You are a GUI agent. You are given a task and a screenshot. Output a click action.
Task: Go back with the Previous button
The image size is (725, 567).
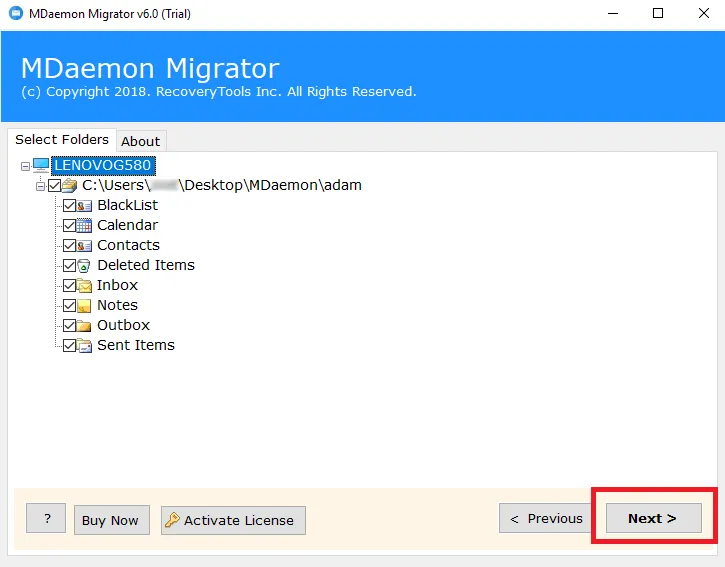546,518
